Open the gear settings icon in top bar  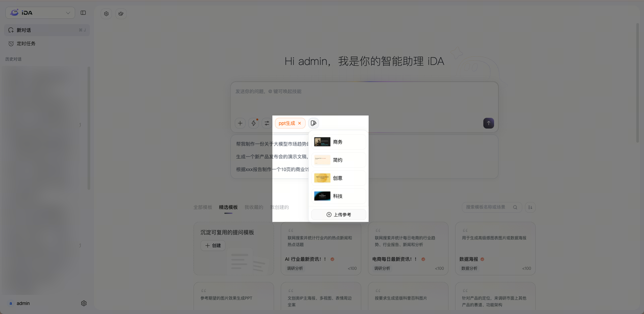coord(106,14)
